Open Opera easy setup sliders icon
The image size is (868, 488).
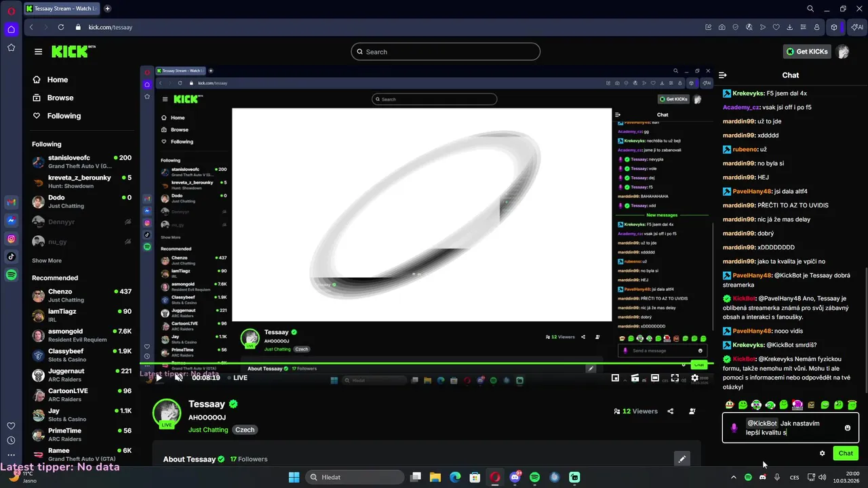click(804, 27)
